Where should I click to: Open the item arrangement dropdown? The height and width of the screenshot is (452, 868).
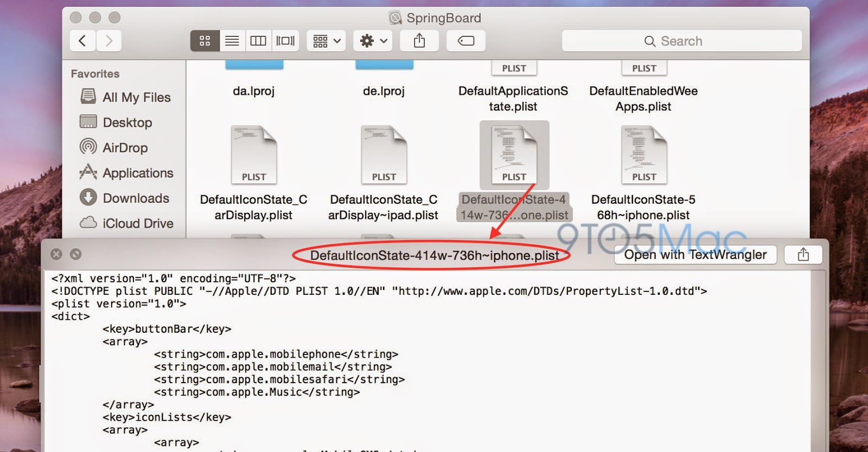click(327, 41)
